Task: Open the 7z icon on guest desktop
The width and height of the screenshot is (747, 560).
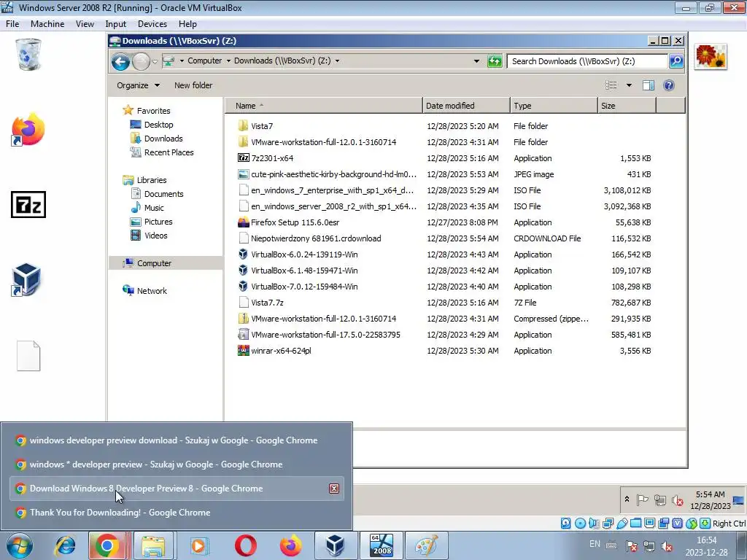Action: click(x=28, y=205)
